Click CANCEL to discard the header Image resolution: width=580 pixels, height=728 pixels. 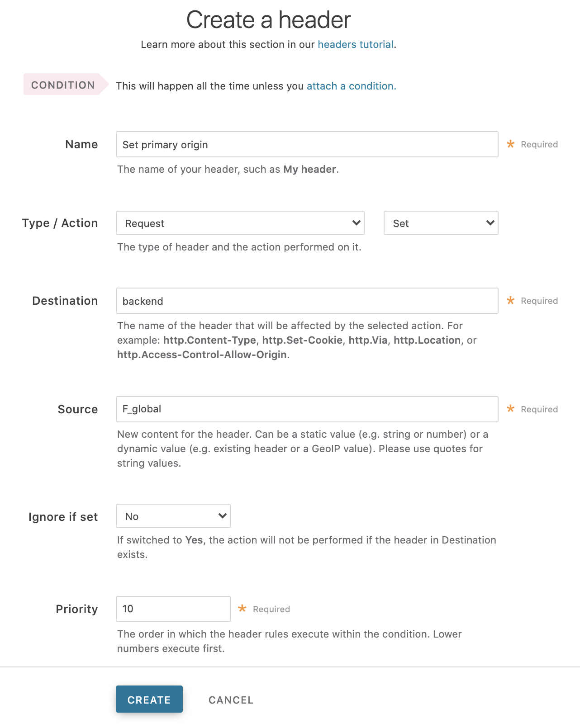click(230, 700)
